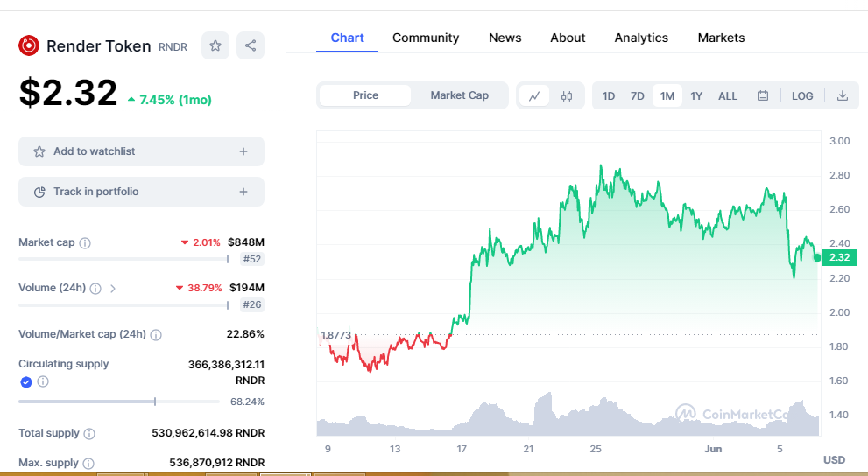Image resolution: width=868 pixels, height=476 pixels.
Task: Click Volume rank #26 badge
Action: 252,305
